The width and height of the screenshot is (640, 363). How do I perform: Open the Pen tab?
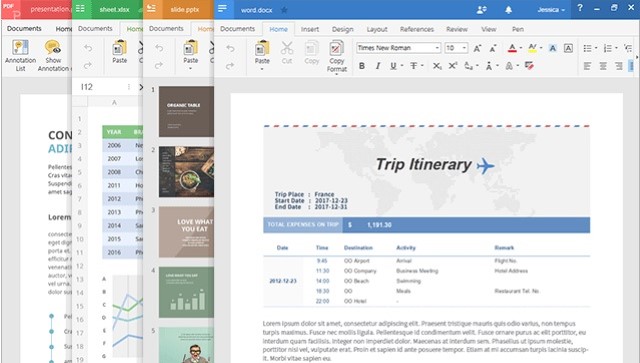coord(518,29)
